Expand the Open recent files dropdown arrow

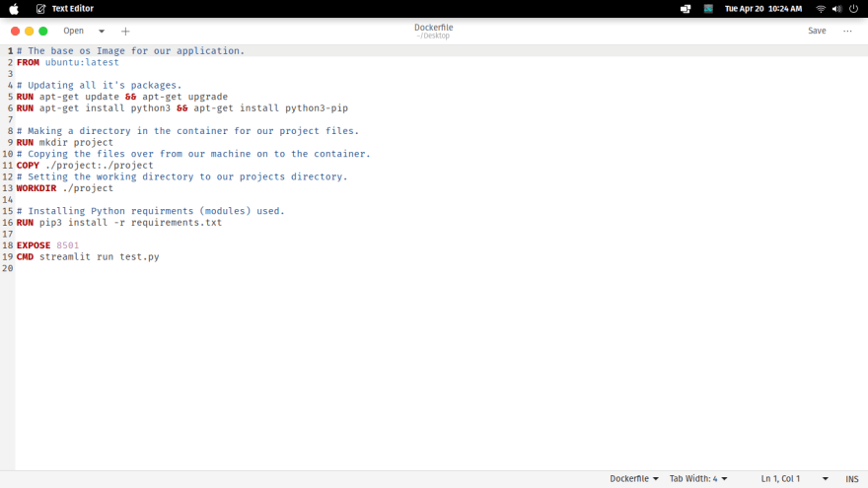pos(102,32)
